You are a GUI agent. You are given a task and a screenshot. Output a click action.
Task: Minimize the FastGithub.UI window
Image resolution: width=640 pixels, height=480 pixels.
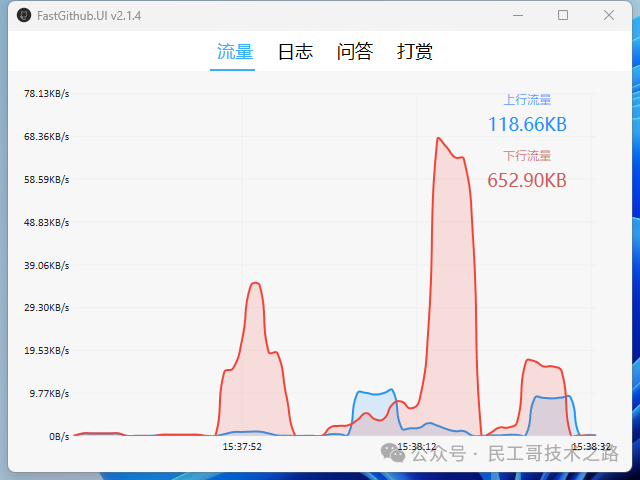click(x=518, y=16)
